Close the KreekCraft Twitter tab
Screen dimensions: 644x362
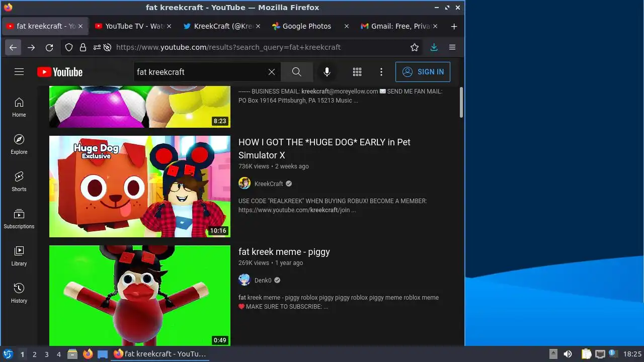point(258,26)
